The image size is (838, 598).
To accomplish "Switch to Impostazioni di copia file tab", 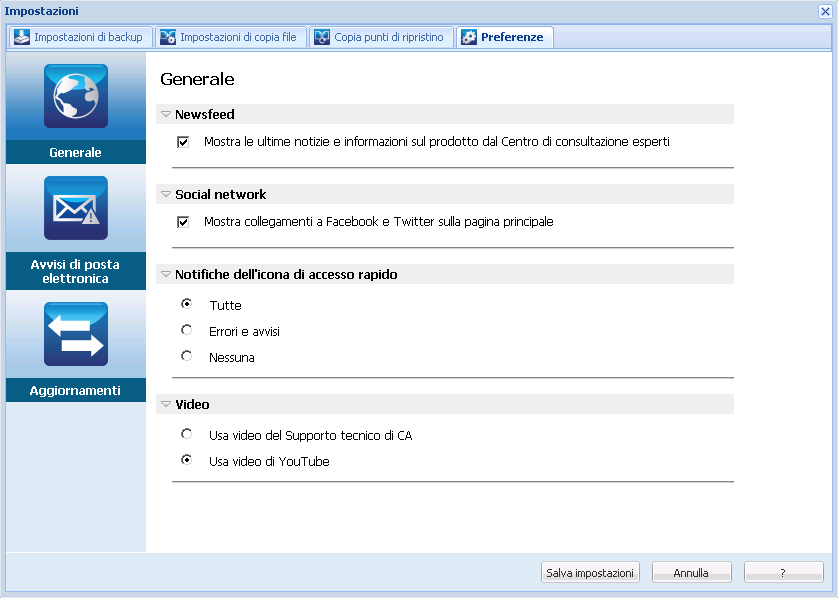I will (231, 37).
